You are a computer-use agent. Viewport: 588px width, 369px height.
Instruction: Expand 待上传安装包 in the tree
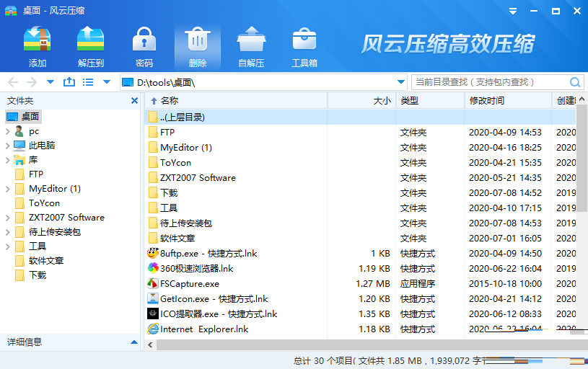click(x=7, y=232)
